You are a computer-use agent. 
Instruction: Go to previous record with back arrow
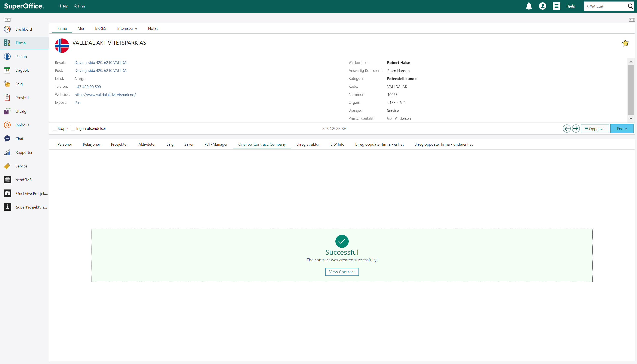coord(566,129)
